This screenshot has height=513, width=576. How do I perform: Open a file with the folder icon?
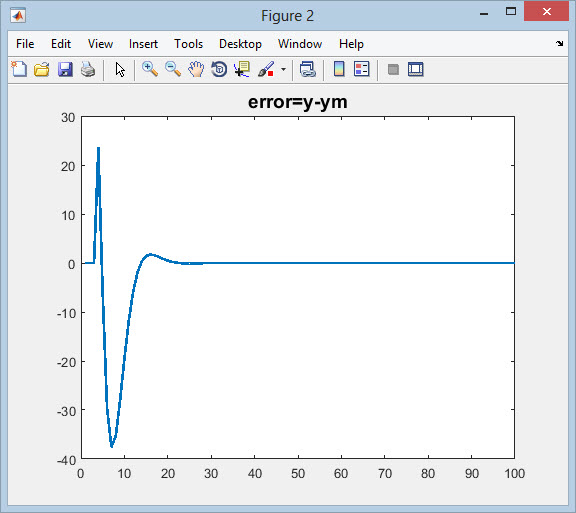coord(42,69)
